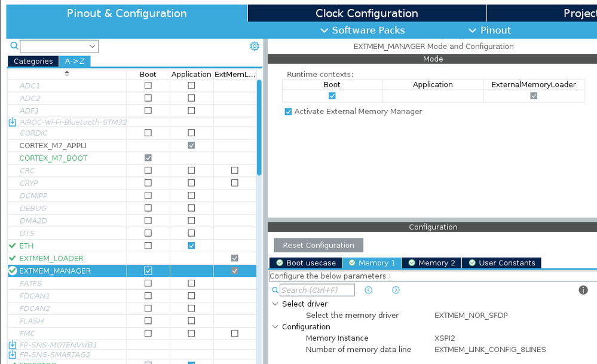Click the next search result arrow icon
The height and width of the screenshot is (364, 597).
396,290
